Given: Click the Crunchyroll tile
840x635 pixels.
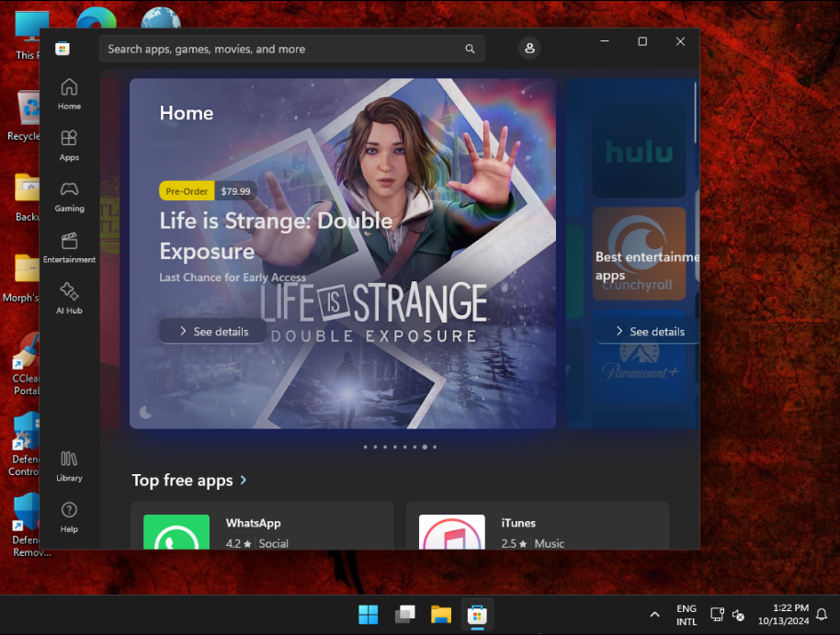Looking at the screenshot, I should [639, 254].
